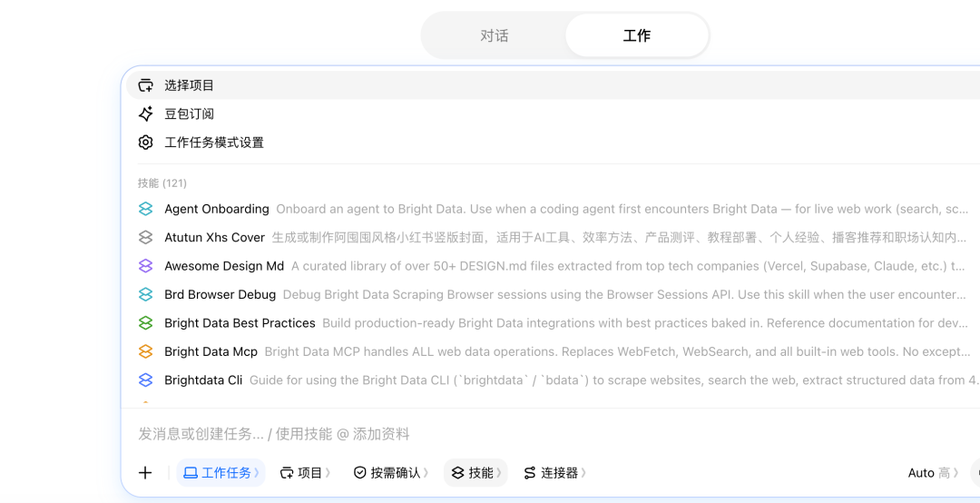Click the Brightdata Cli skill icon
The height and width of the screenshot is (503, 980).
tap(145, 380)
